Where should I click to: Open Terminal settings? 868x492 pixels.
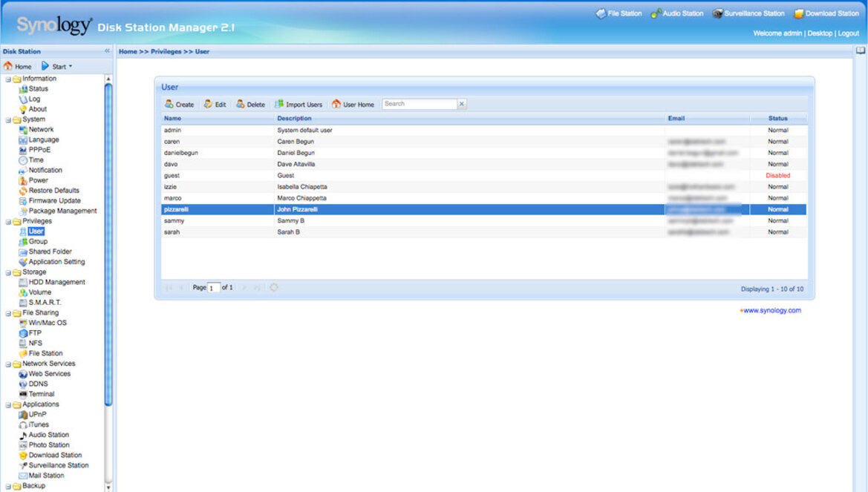41,394
